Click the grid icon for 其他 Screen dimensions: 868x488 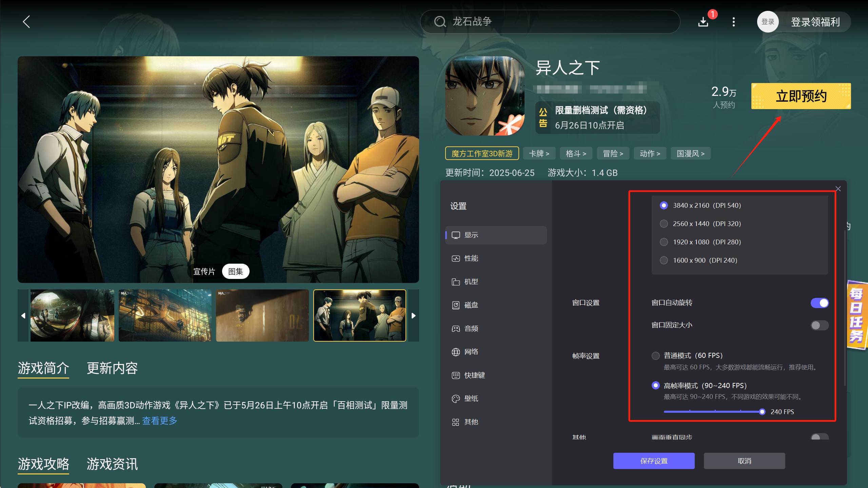(x=456, y=422)
